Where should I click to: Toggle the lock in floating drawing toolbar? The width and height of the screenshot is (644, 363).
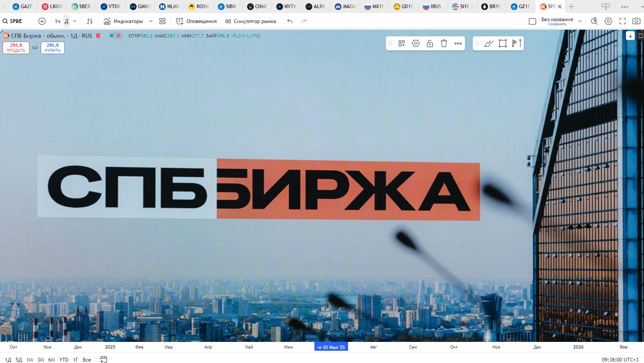430,43
